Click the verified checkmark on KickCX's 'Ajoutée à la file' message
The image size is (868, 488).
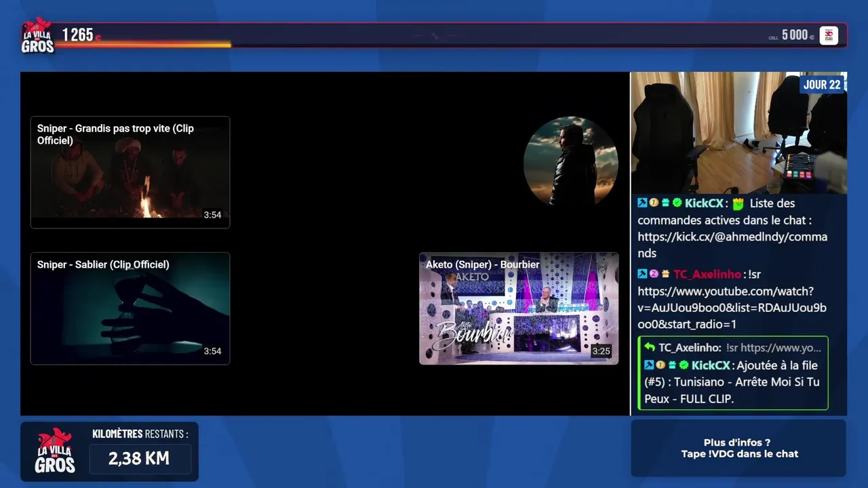click(x=683, y=365)
